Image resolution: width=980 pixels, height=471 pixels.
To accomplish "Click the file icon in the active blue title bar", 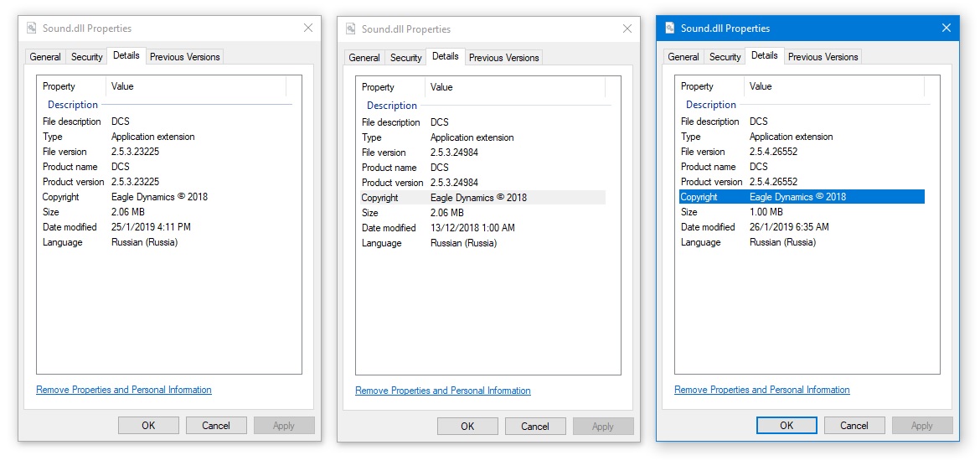I will click(670, 28).
